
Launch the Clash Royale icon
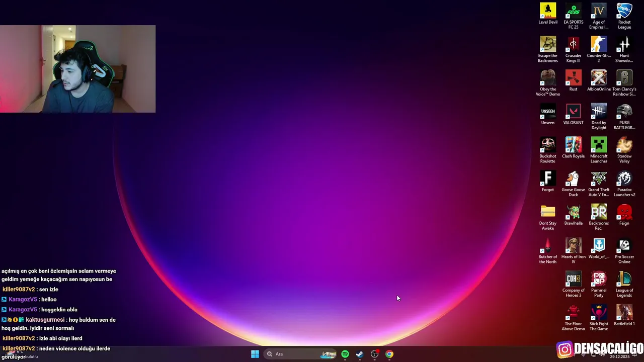tap(574, 148)
